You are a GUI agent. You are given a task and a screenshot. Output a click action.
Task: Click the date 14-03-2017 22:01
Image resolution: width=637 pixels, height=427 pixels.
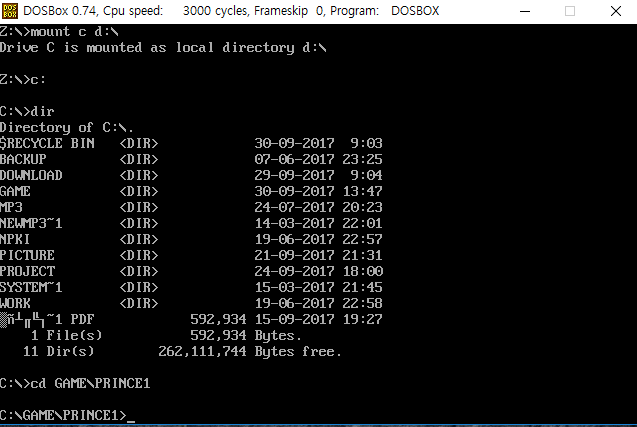coord(318,223)
